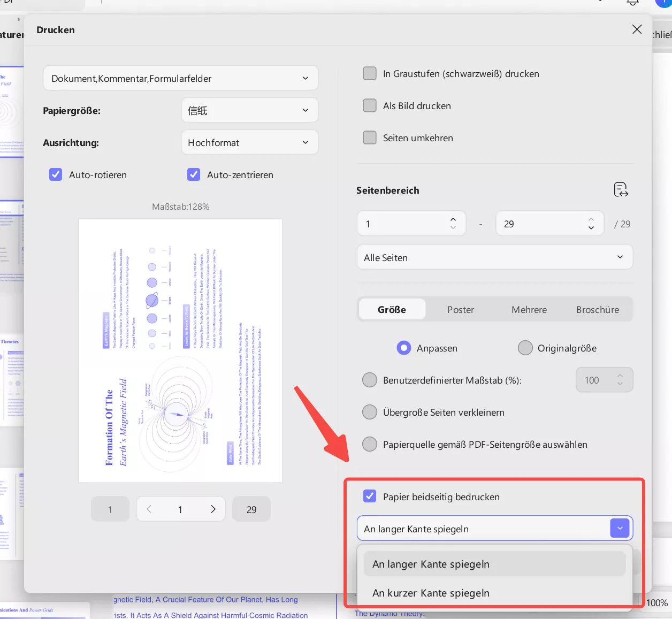Go to next preview page arrow
Screen dimensions: 672x619
213,509
